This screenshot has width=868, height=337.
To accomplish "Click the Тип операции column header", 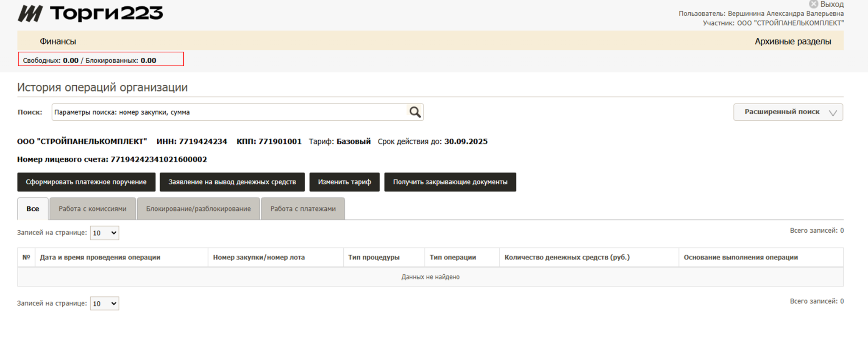I will point(453,257).
